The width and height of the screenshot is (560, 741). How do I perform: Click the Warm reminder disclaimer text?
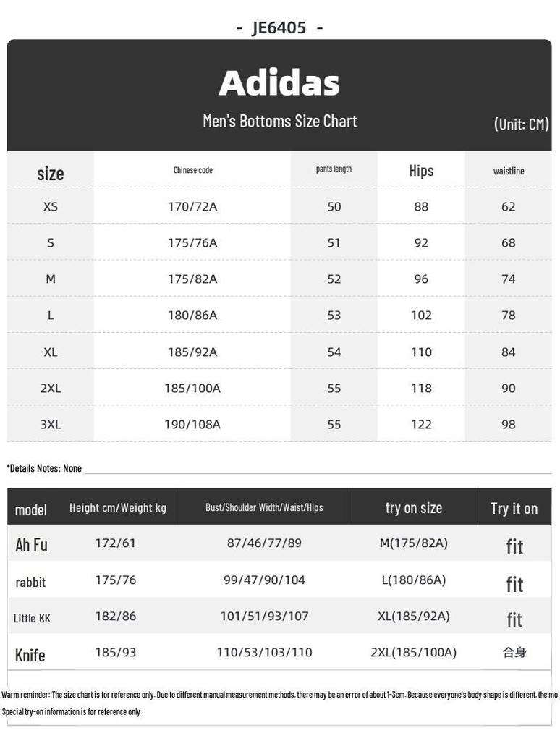pyautogui.click(x=279, y=695)
